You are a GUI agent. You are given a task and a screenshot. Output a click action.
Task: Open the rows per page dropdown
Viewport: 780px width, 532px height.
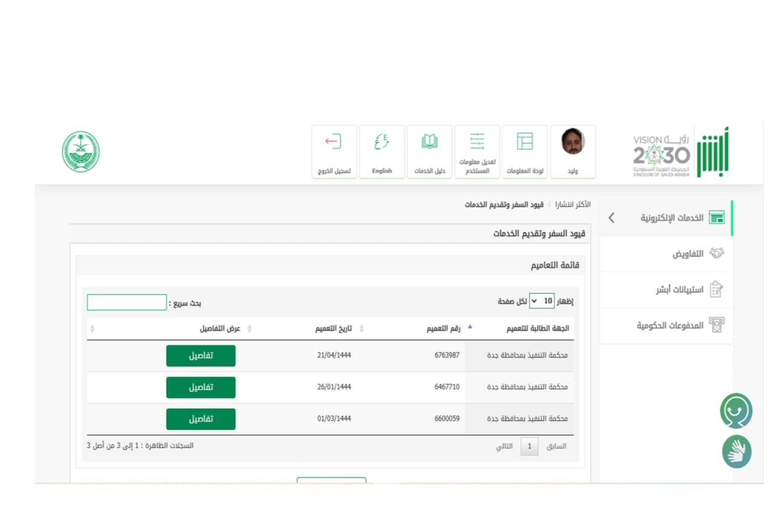pyautogui.click(x=541, y=301)
